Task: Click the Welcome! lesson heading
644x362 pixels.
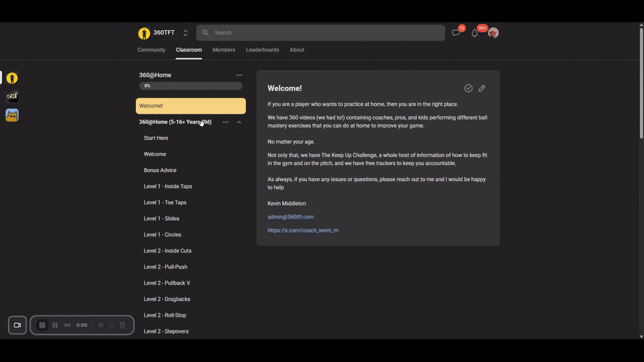Action: pos(285,88)
